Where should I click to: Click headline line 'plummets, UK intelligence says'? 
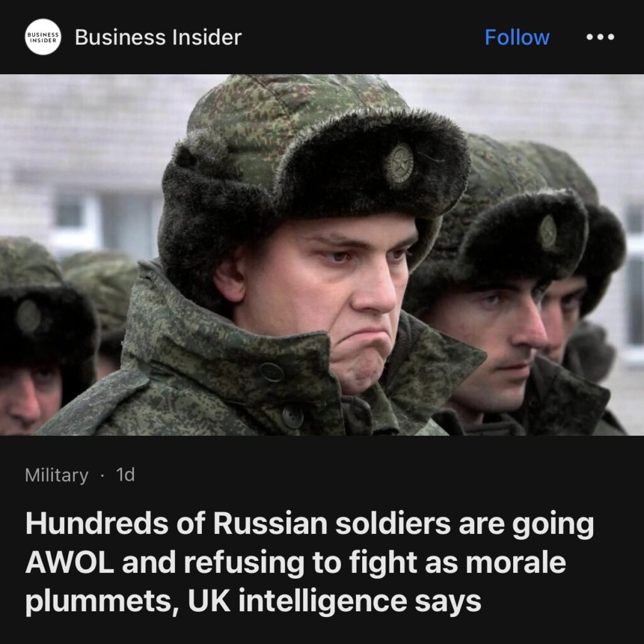click(x=253, y=601)
